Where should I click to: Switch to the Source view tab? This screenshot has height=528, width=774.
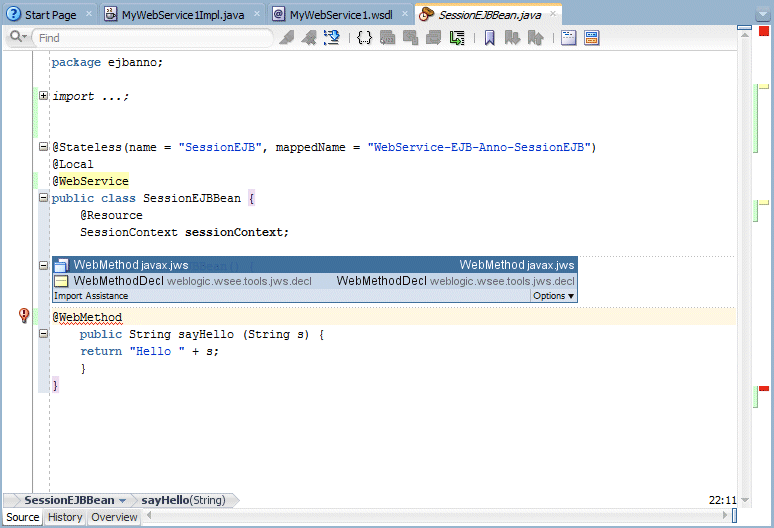click(22, 517)
